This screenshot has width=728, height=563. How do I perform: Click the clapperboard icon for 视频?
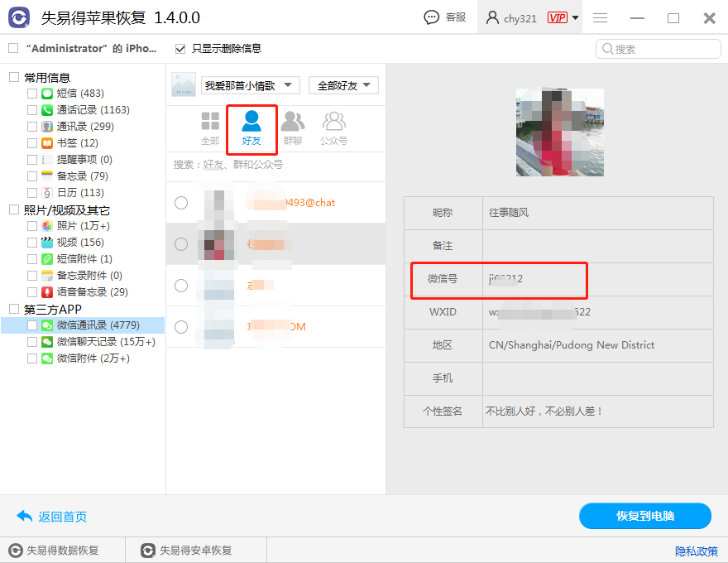[x=47, y=243]
